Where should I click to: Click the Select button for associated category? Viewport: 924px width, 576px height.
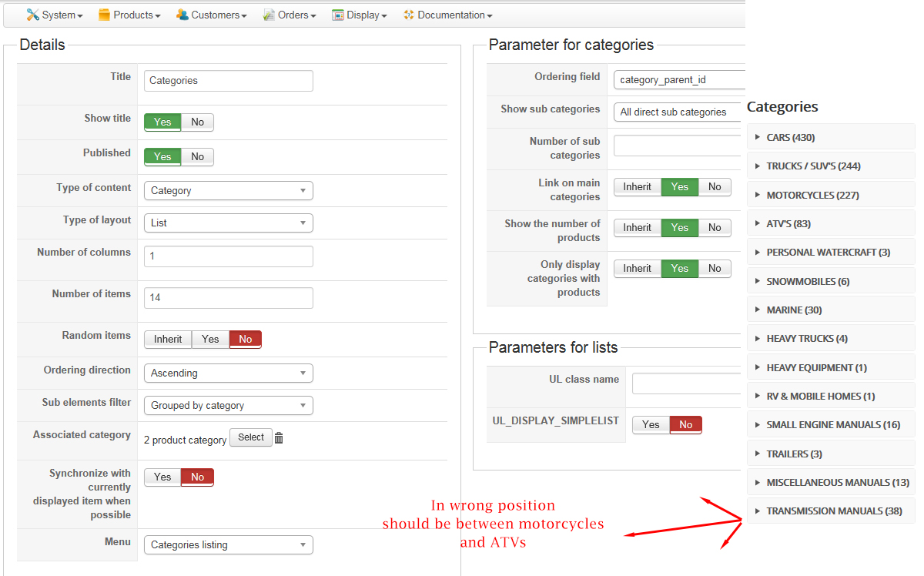coord(251,437)
